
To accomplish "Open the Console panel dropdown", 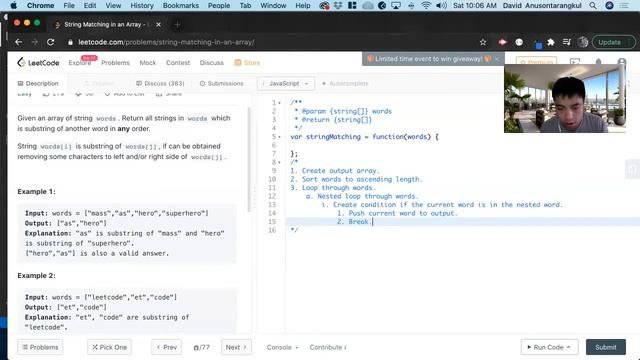I will click(282, 347).
